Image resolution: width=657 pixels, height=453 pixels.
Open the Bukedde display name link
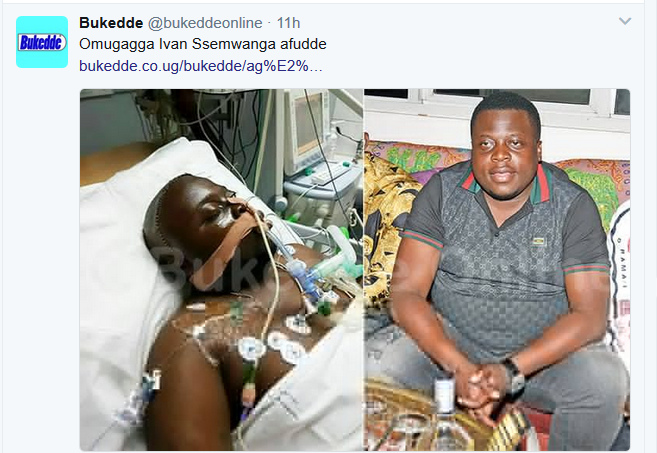coord(111,23)
